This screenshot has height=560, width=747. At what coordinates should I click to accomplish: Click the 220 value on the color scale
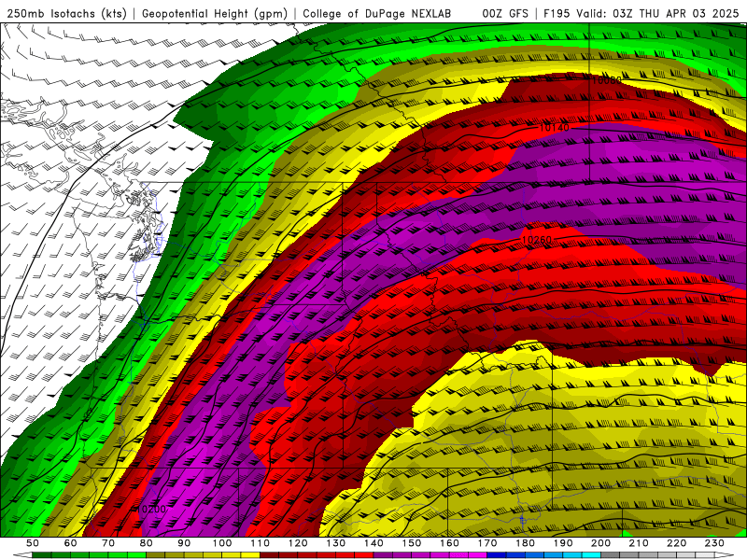pyautogui.click(x=676, y=543)
